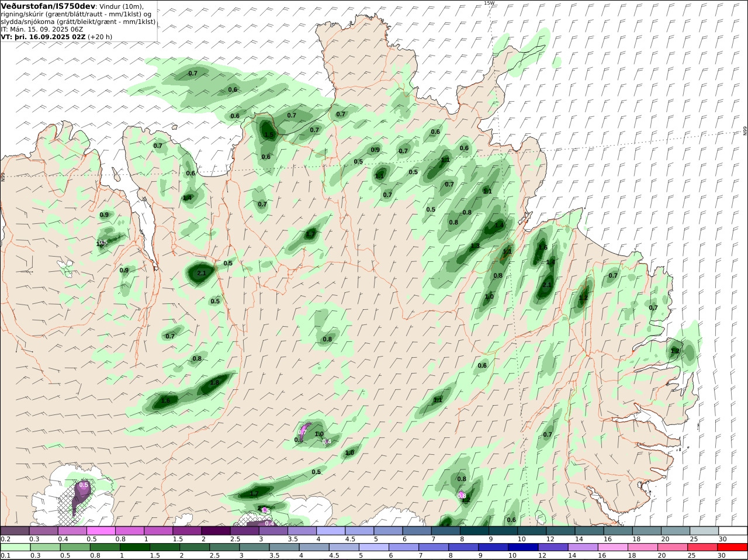Click the Veðurstofan/IS750dev title text
Image resolution: width=748 pixels, height=560 pixels.
click(48, 6)
